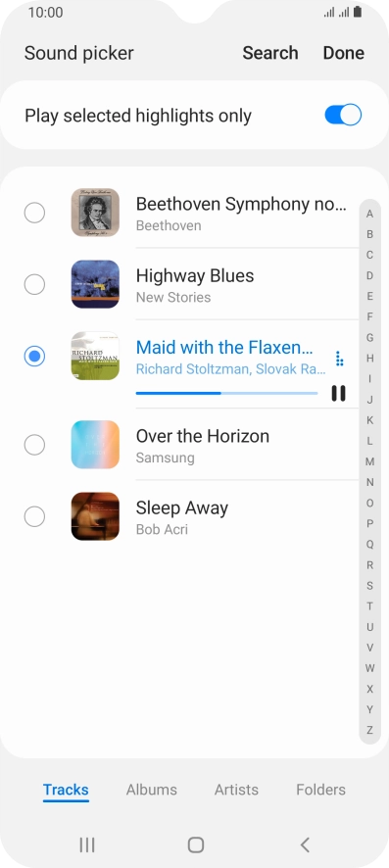Tap the Search button
Viewport: 389px width, 868px height.
click(x=270, y=53)
